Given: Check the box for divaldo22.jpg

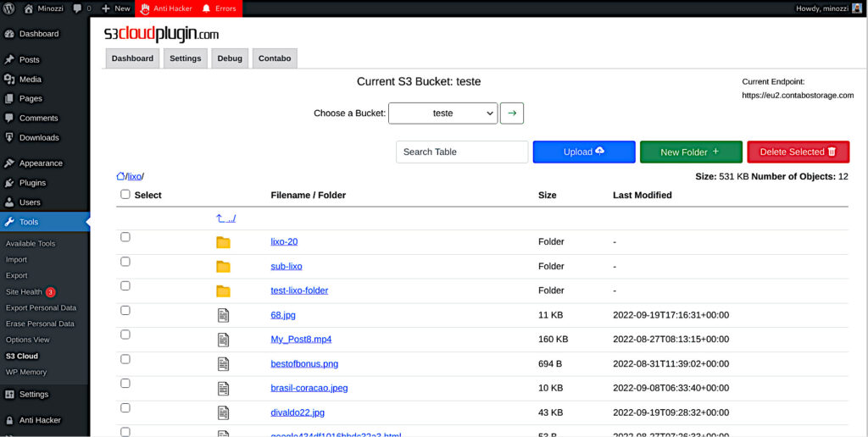Looking at the screenshot, I should click(x=125, y=407).
